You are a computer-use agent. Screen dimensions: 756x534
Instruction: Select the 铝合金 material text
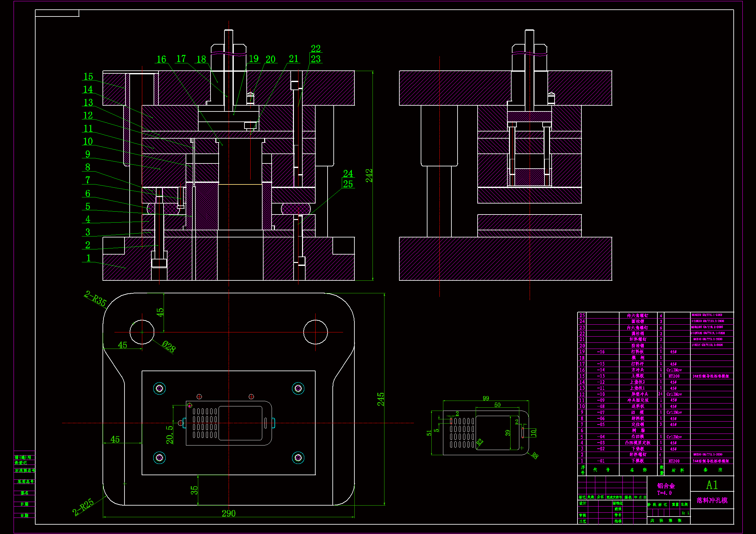[666, 486]
